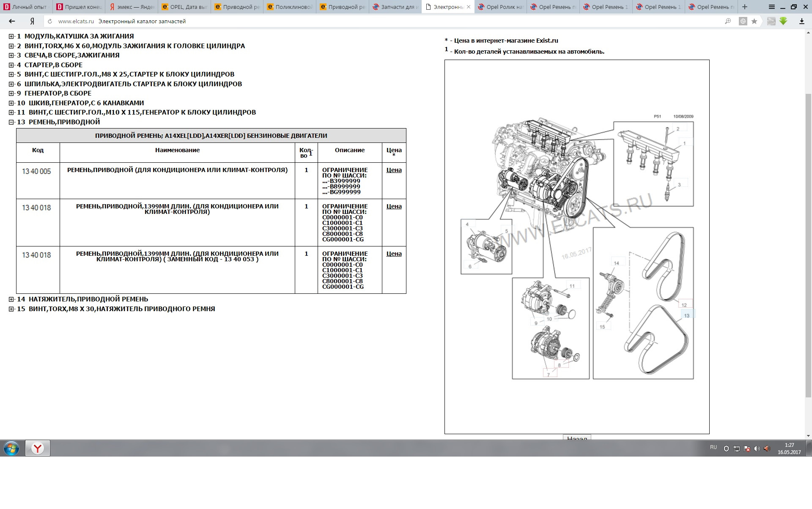Reload the page with the refresh icon
This screenshot has width=812, height=509.
[x=50, y=21]
